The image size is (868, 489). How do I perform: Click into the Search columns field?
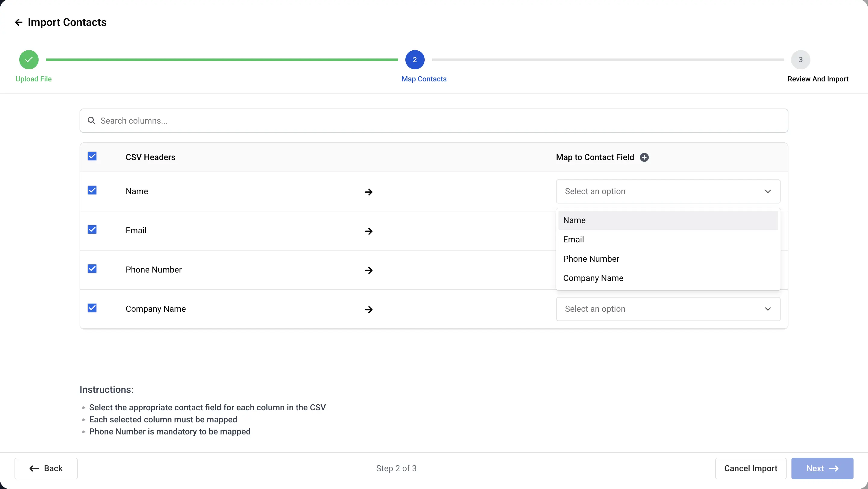pos(438,121)
